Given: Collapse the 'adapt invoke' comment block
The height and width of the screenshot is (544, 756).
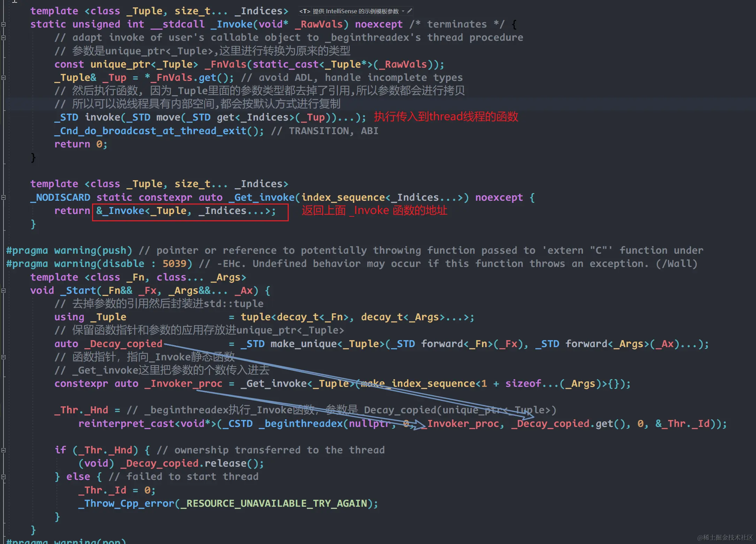Looking at the screenshot, I should click(3, 38).
